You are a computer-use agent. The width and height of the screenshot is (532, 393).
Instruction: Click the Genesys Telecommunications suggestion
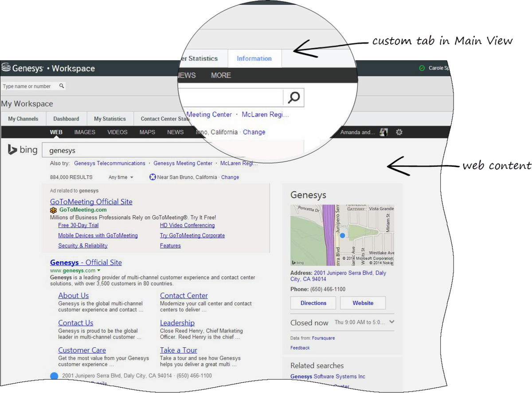[x=110, y=163]
